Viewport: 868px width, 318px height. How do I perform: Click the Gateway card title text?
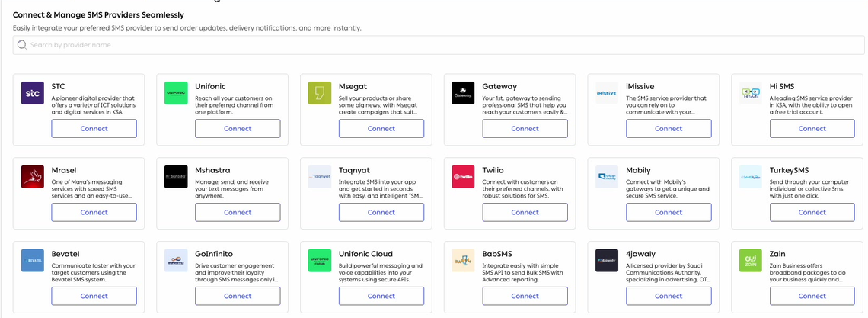499,86
